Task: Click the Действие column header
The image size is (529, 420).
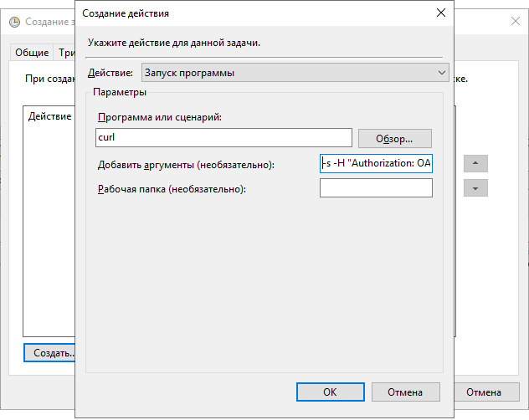Action: tap(49, 116)
